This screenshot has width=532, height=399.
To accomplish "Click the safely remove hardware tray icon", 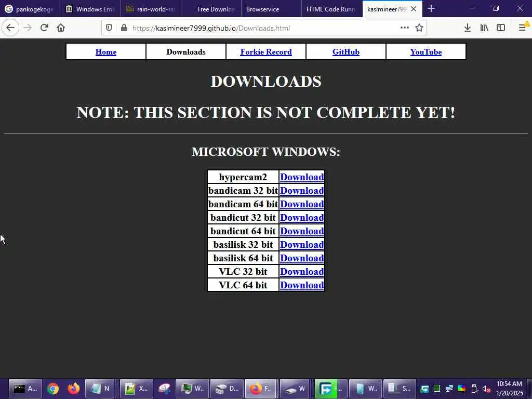I will 474,389.
